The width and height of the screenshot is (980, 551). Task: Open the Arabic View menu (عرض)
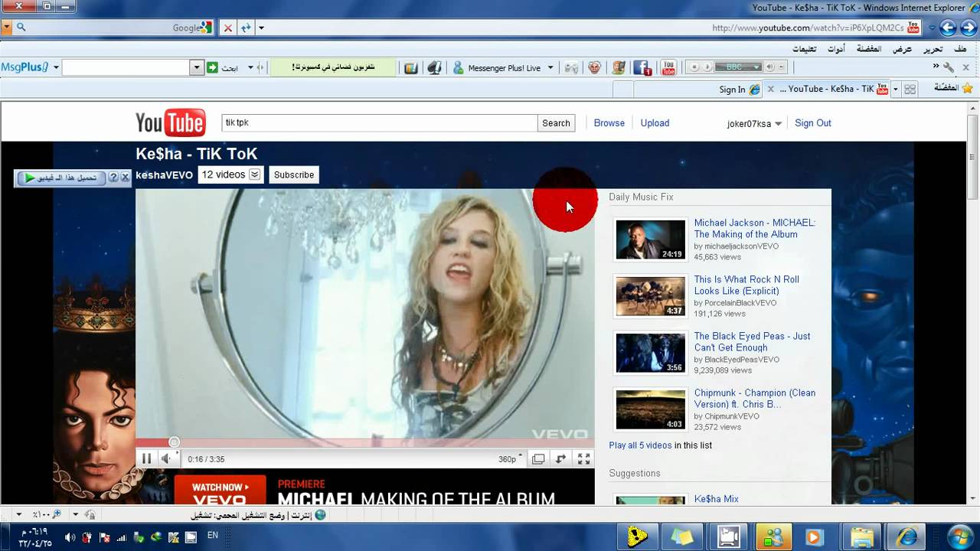(x=902, y=49)
